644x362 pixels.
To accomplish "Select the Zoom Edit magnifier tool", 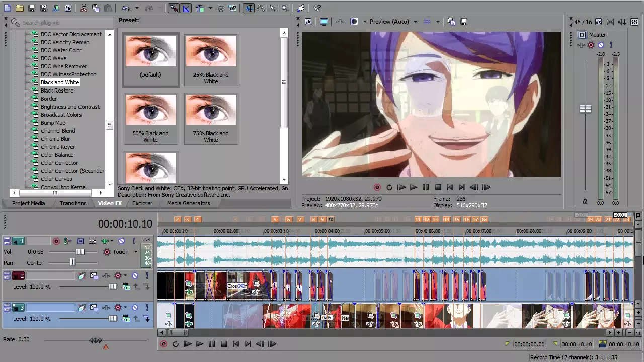I will (285, 8).
